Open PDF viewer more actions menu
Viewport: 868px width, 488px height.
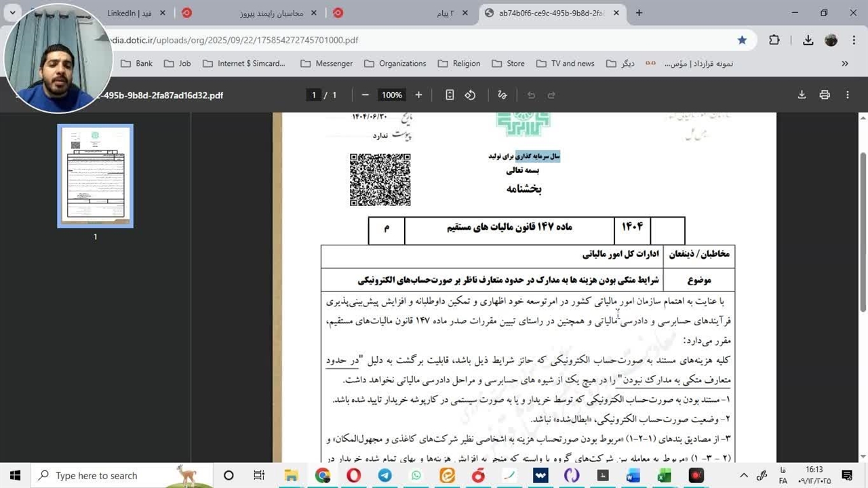click(848, 95)
